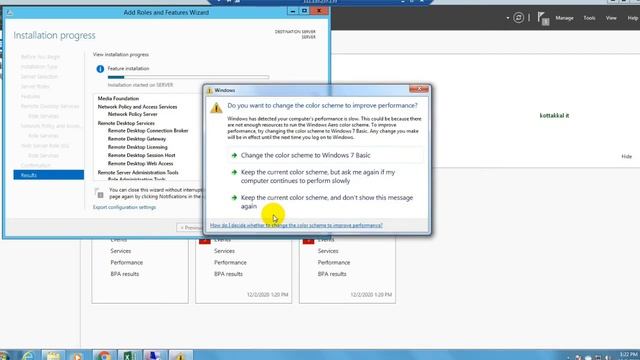
Task: Open BPA results in the rightmost dashboard tile
Action: click(332, 274)
